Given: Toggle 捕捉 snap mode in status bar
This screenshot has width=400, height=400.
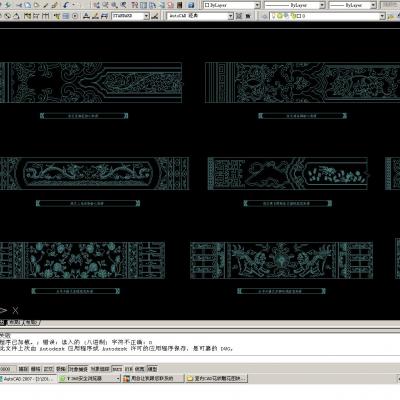Looking at the screenshot, I should click(23, 369).
